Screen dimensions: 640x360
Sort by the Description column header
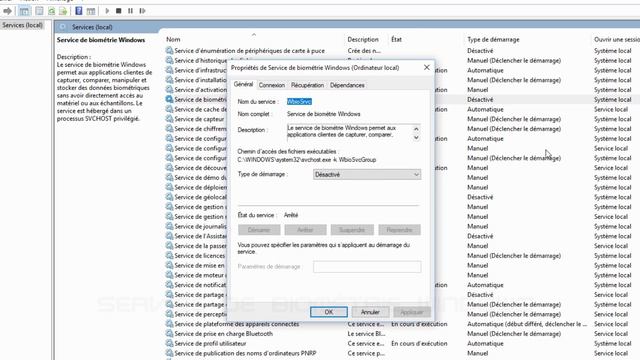(363, 39)
